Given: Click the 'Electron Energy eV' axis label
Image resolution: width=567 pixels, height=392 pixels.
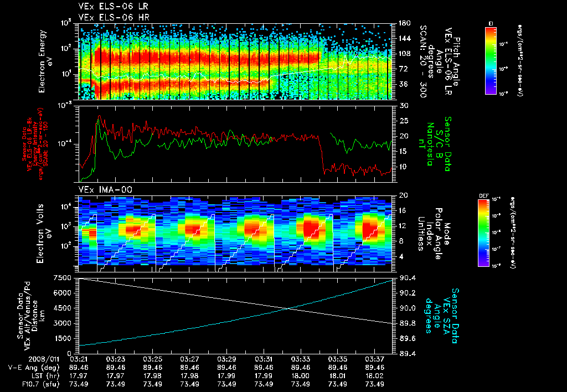Looking at the screenshot, I should (x=45, y=61).
